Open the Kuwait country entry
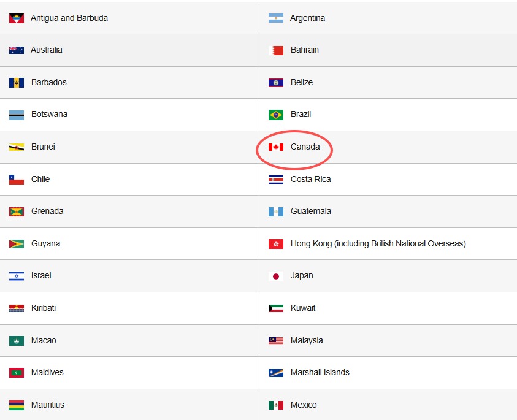 click(303, 308)
